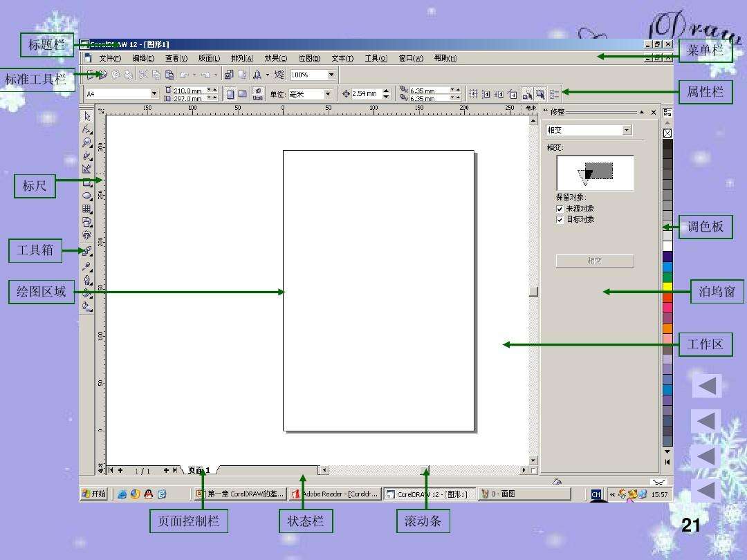Select the Shape tool in the toolbox
Screen dimensions: 747x560
(87, 129)
